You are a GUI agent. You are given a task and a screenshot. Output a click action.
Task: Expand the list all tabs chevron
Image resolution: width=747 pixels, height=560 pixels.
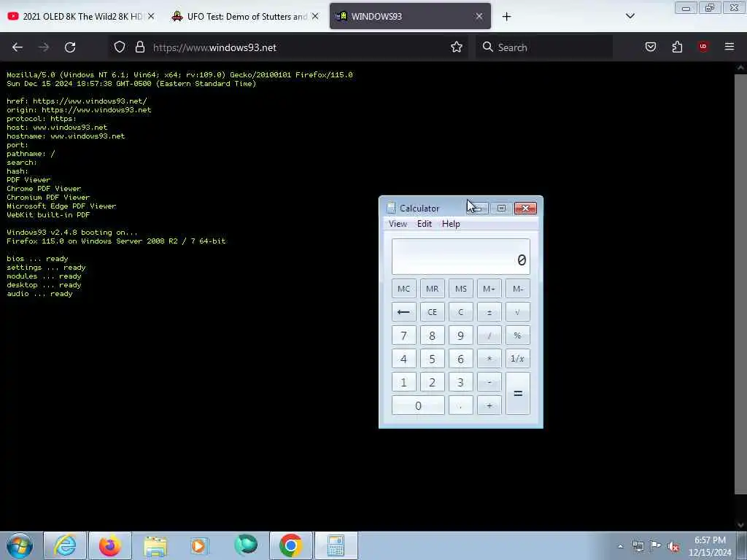point(630,16)
